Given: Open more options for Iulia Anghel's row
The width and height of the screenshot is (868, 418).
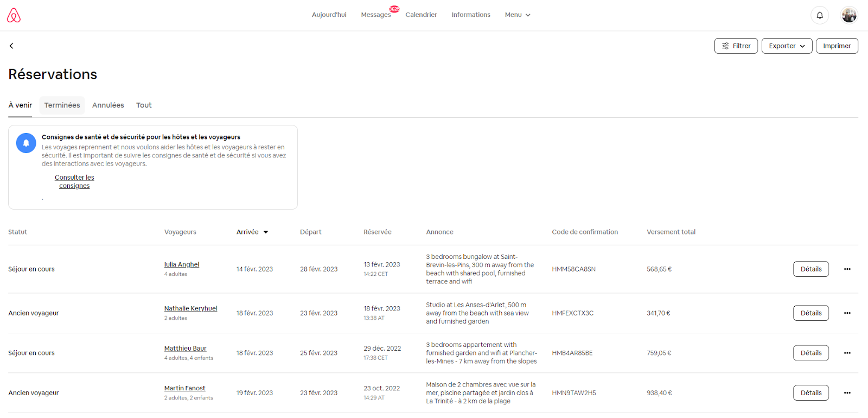Looking at the screenshot, I should [x=847, y=269].
